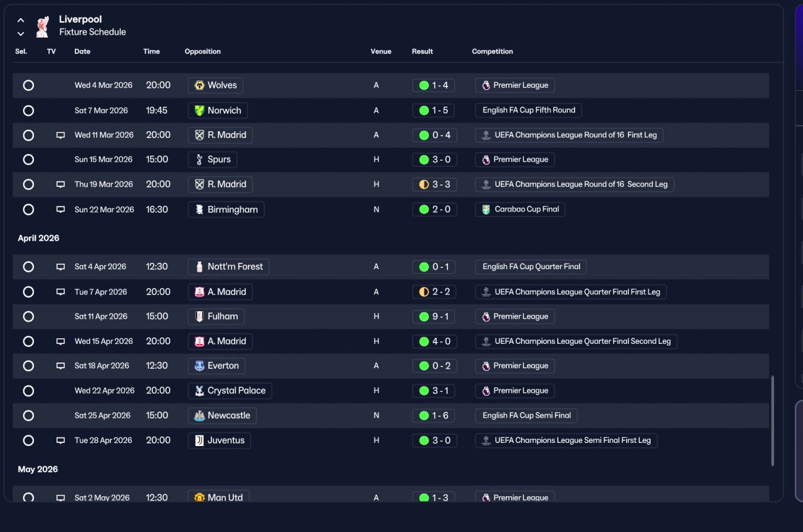The width and height of the screenshot is (803, 532).
Task: Click the Liverpool club crest icon
Action: pos(43,26)
